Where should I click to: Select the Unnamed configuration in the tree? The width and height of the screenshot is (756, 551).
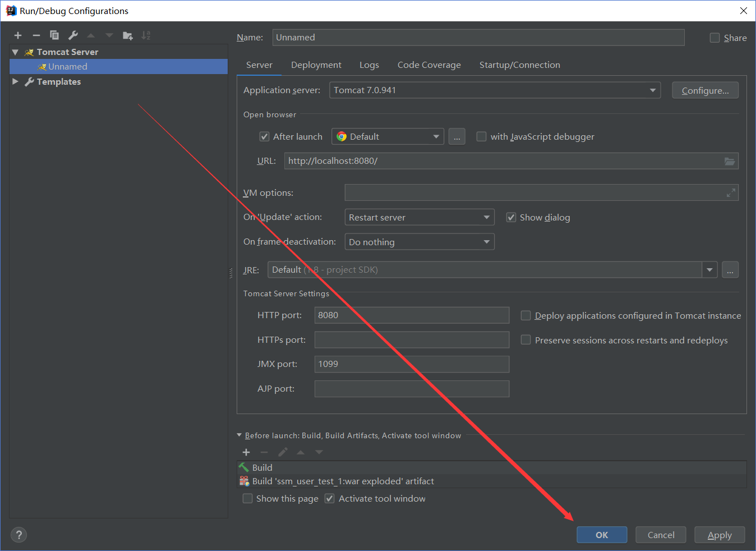coord(118,66)
